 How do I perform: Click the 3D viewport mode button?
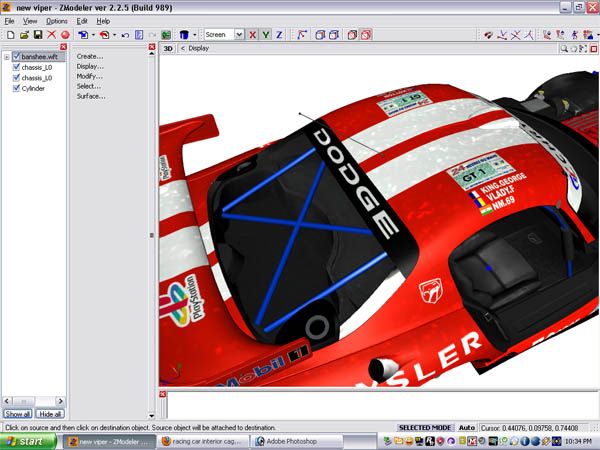168,47
